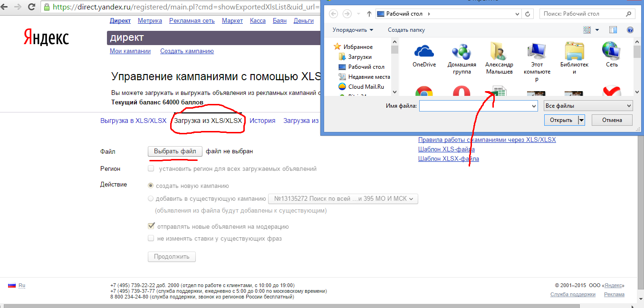Open the Упорядочить dropdown menu
Image resolution: width=644 pixels, height=308 pixels.
point(353,30)
